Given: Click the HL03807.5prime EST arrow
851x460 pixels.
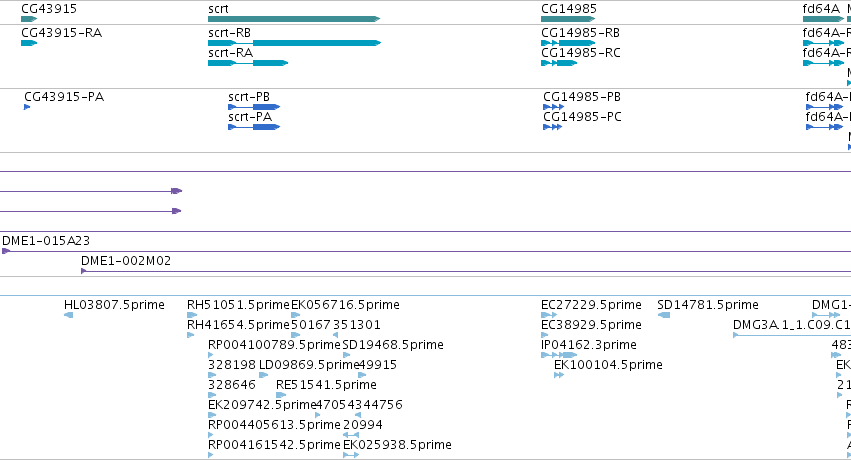Looking at the screenshot, I should [68, 315].
